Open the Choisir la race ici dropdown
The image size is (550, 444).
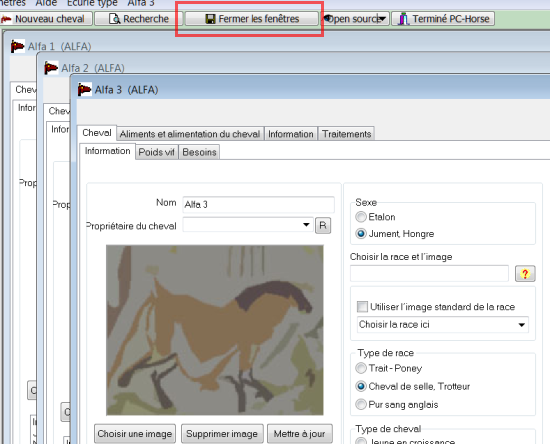point(521,325)
